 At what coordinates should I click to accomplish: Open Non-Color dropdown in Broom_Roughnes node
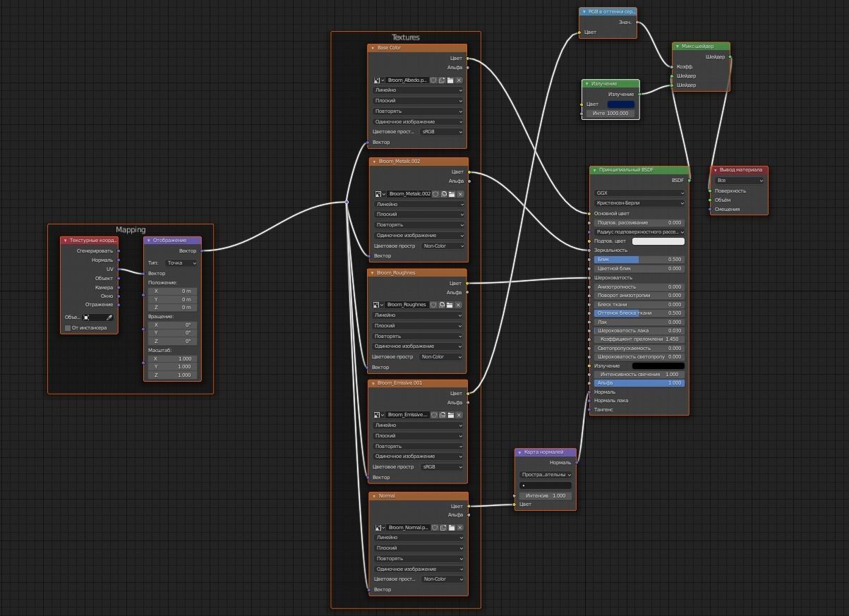point(442,357)
